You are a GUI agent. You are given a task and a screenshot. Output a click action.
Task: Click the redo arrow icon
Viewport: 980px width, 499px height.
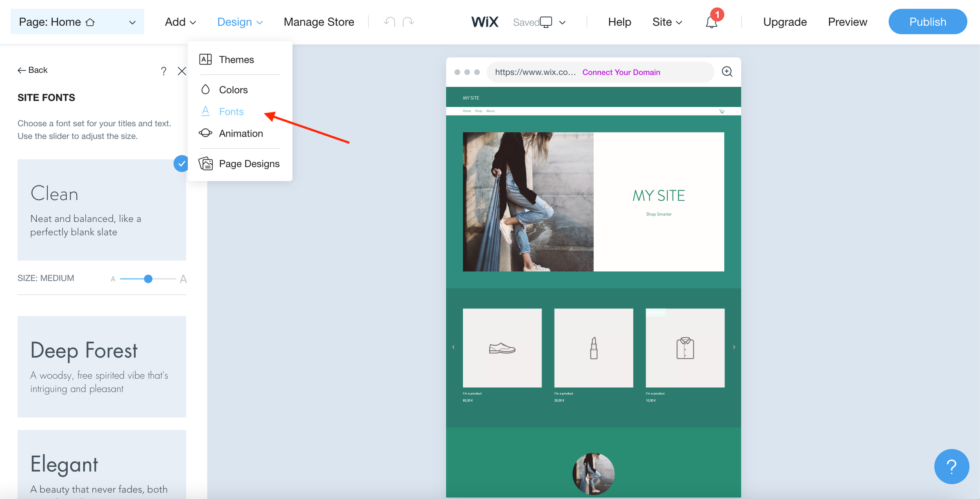point(408,22)
